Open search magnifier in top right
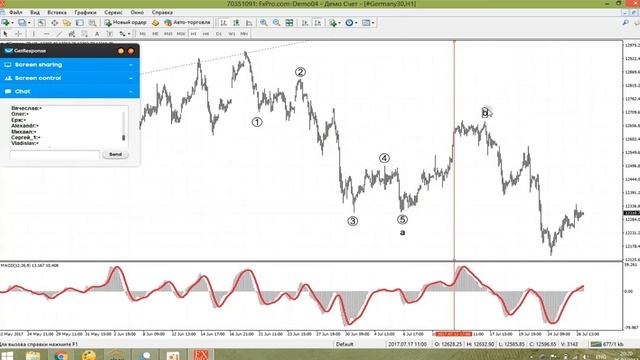The image size is (640, 360). click(625, 23)
